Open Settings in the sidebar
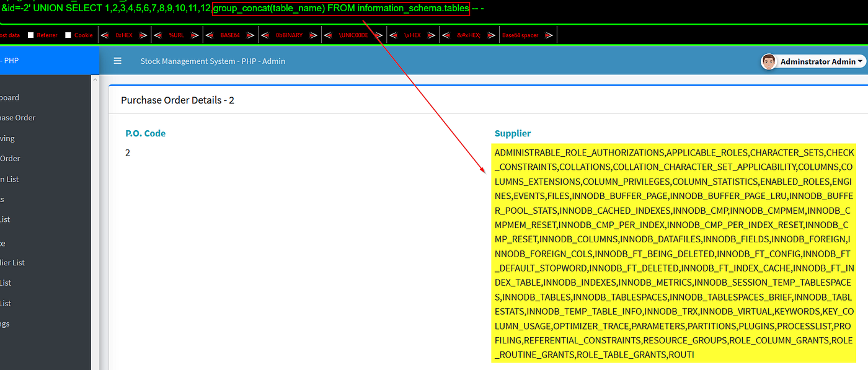The height and width of the screenshot is (370, 868). (x=5, y=324)
